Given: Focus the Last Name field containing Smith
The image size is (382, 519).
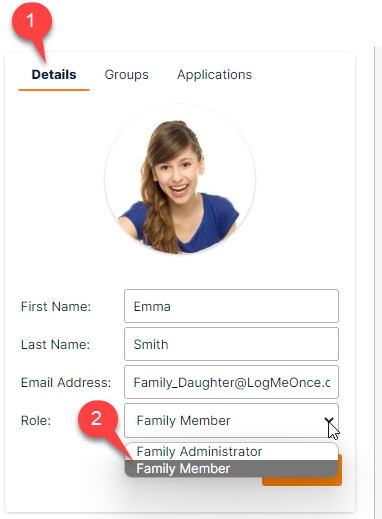Looking at the screenshot, I should coord(231,344).
